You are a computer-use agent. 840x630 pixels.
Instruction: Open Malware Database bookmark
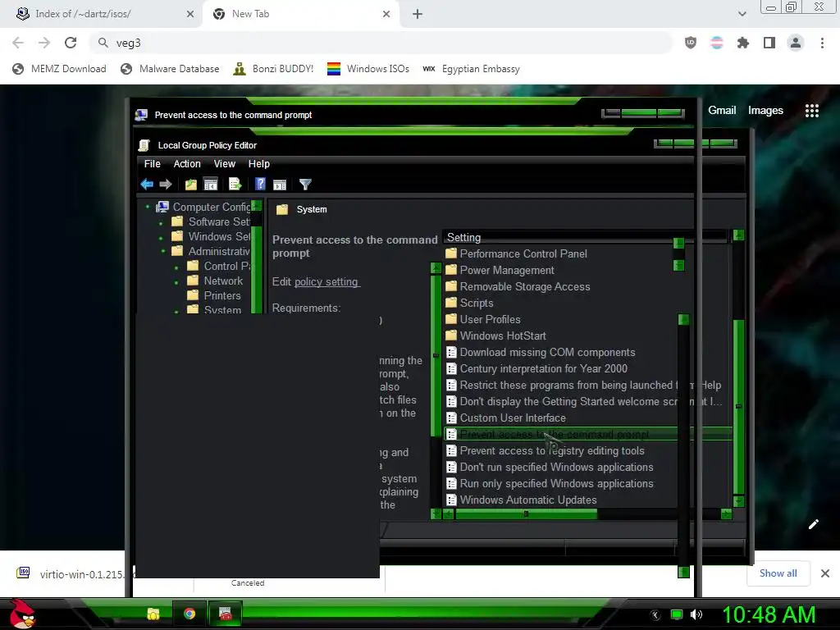[171, 69]
